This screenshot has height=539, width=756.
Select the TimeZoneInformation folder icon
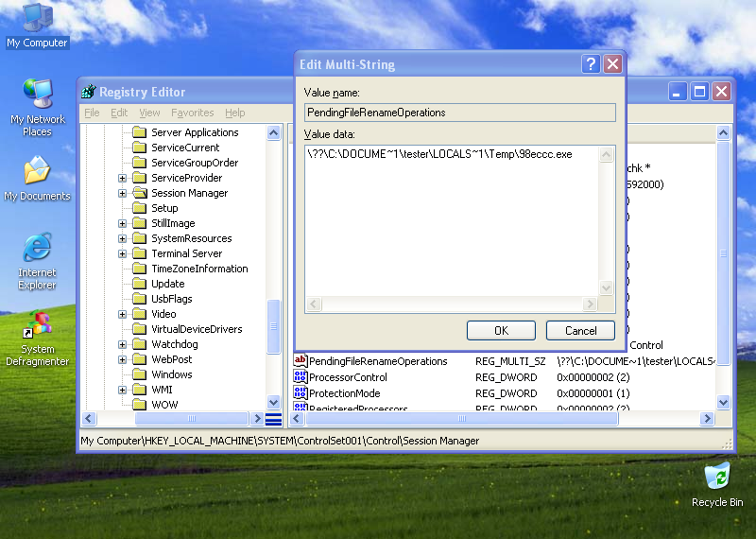[139, 269]
